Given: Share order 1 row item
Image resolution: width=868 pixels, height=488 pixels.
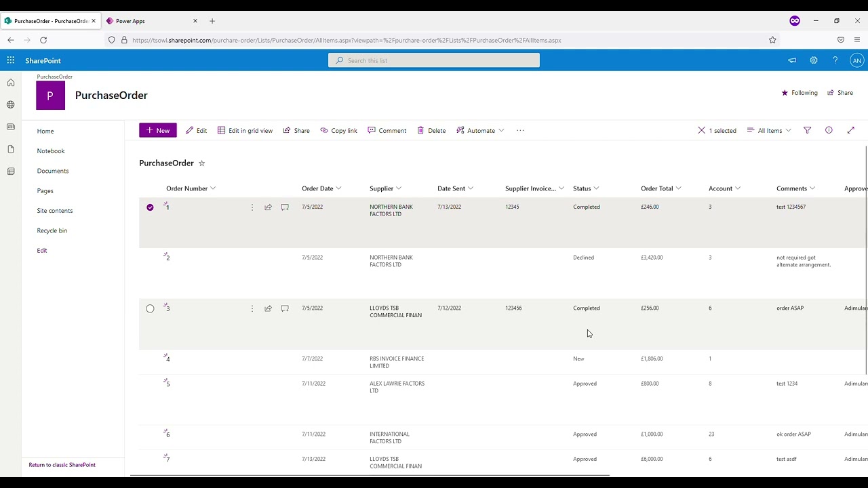Looking at the screenshot, I should pos(269,207).
